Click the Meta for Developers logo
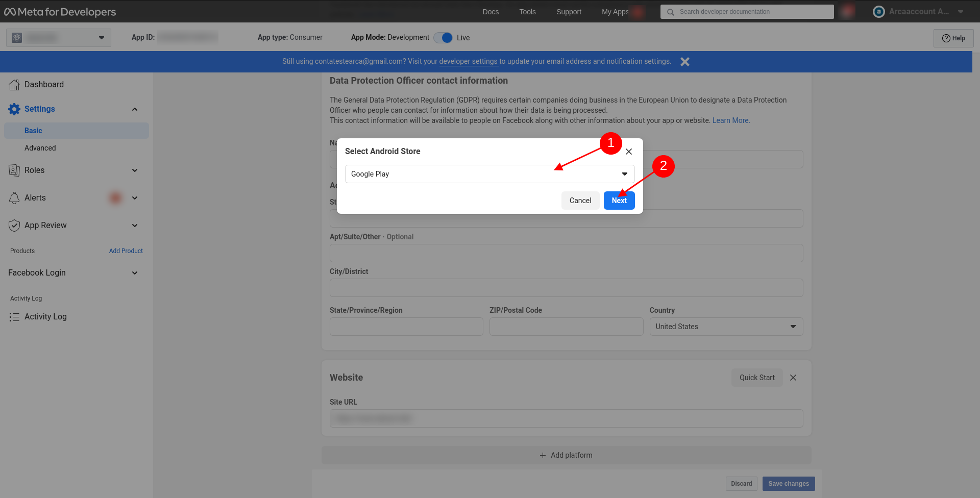Screen dimensions: 980x498 click(60, 12)
